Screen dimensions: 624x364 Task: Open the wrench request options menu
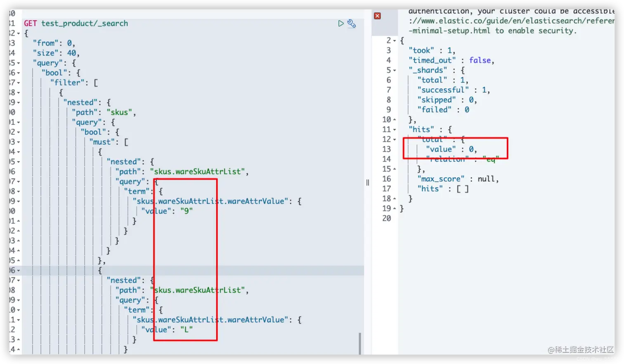coord(352,23)
